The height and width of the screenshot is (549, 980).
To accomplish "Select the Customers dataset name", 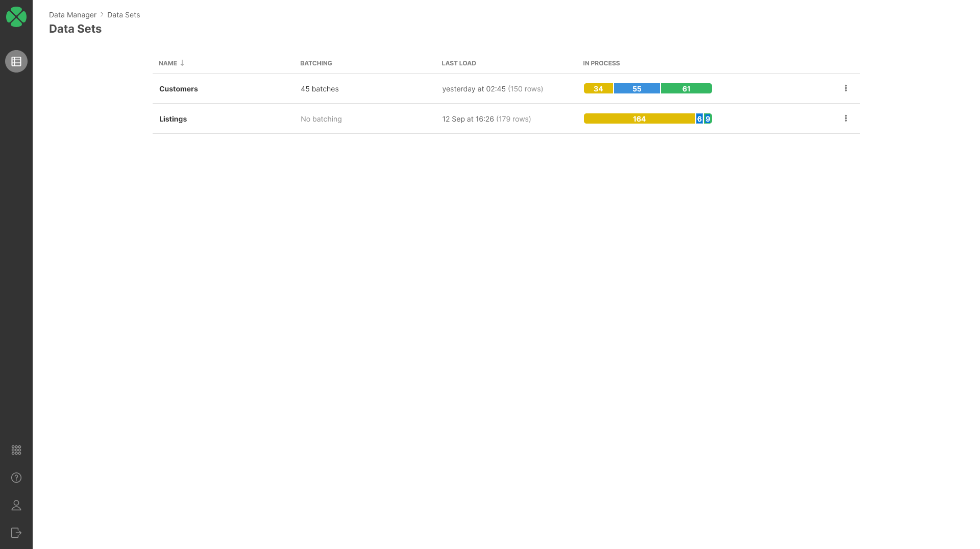I will point(178,88).
